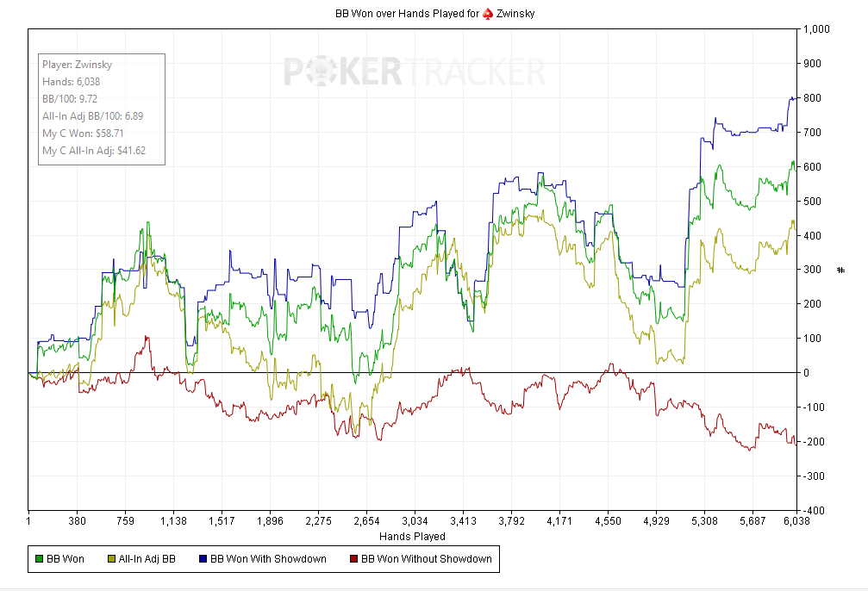868x591 pixels.
Task: Click the y-axis label 600
Action: (x=812, y=166)
